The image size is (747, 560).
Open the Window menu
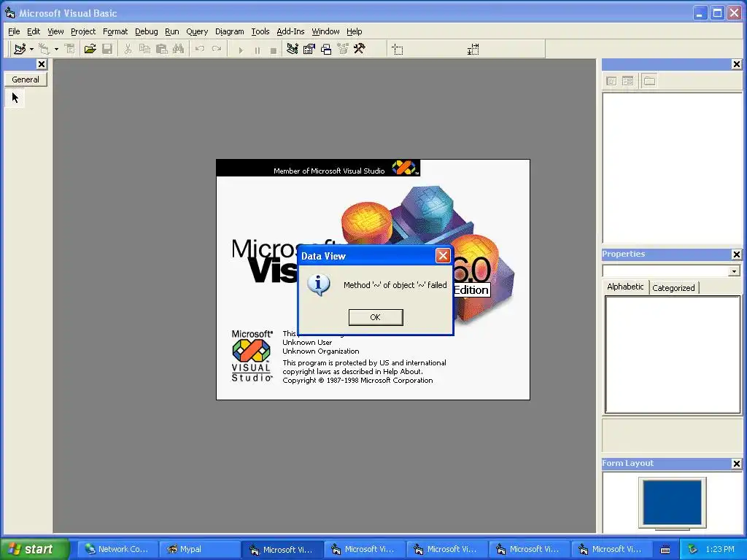[x=325, y=31]
